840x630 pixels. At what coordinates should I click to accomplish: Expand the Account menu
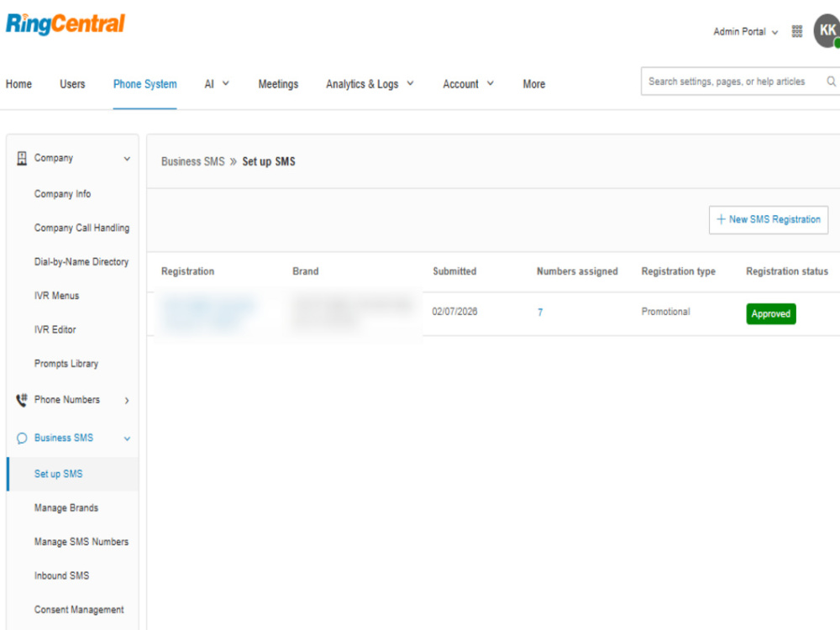tap(468, 84)
